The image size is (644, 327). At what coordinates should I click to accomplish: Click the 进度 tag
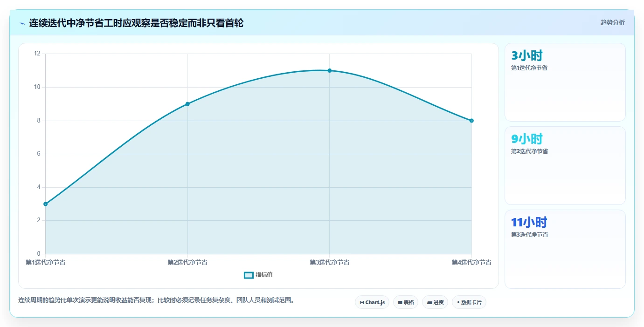[435, 302]
